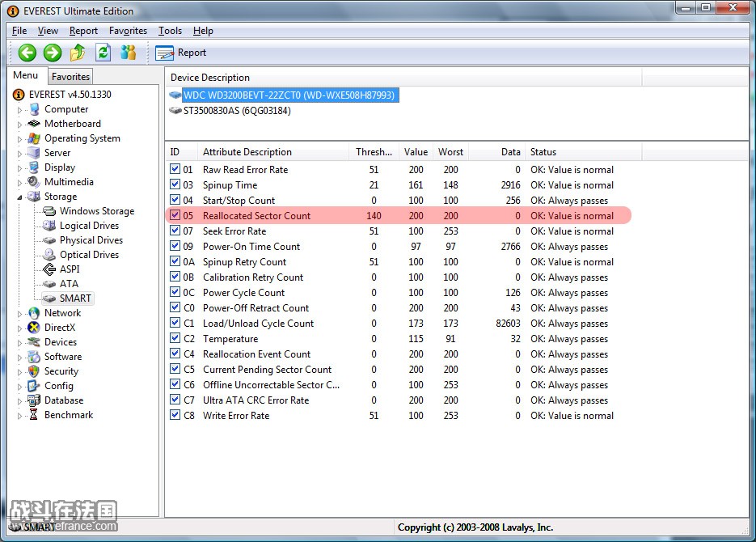Open the Favorites menu in the menu bar
The width and height of the screenshot is (756, 542).
point(128,31)
